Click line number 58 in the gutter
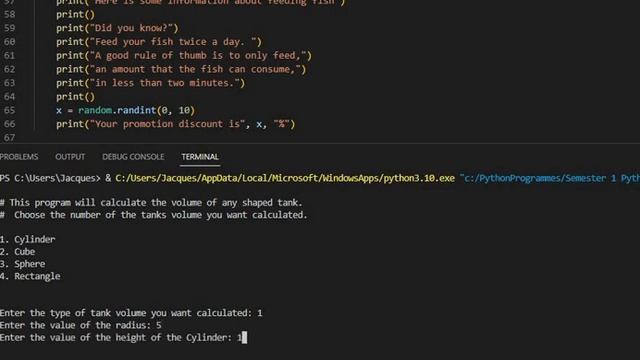640x360 pixels. pyautogui.click(x=9, y=14)
